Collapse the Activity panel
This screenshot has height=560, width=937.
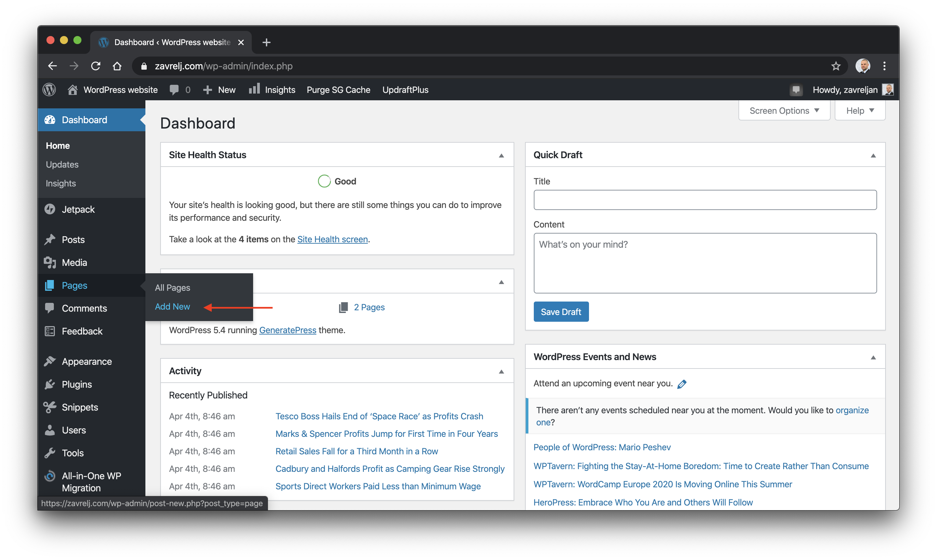click(x=501, y=371)
